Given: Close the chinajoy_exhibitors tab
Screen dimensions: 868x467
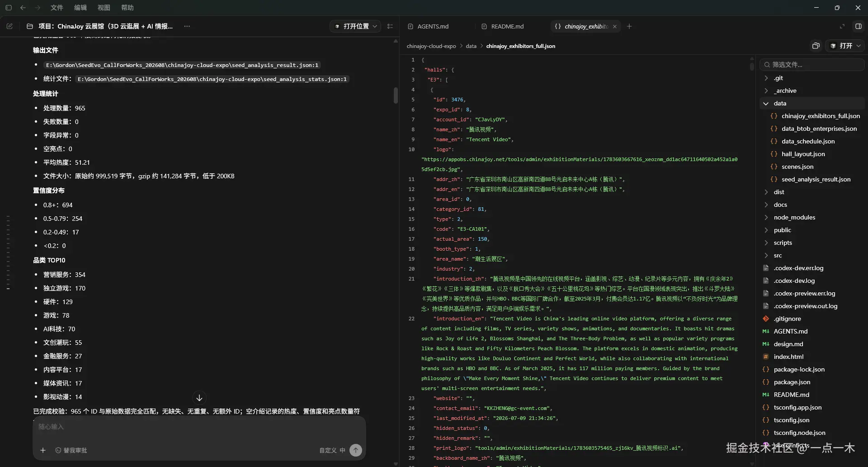Looking at the screenshot, I should point(614,26).
